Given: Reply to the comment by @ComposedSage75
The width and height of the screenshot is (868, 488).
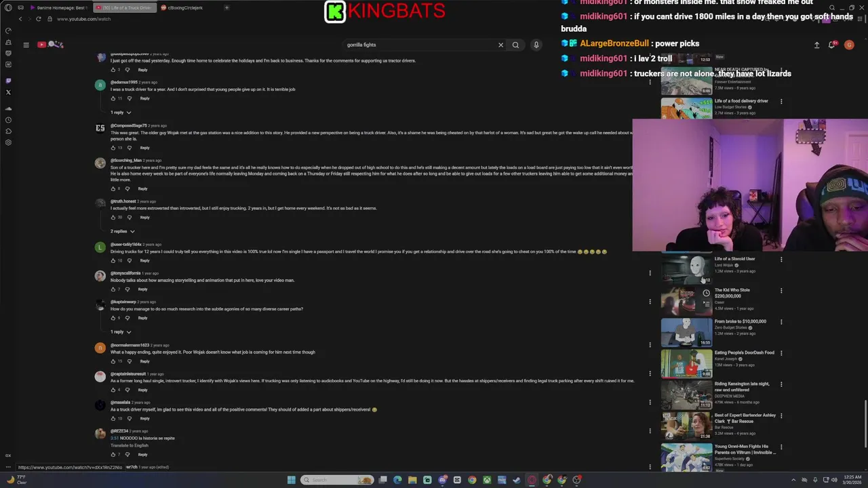Looking at the screenshot, I should point(144,148).
